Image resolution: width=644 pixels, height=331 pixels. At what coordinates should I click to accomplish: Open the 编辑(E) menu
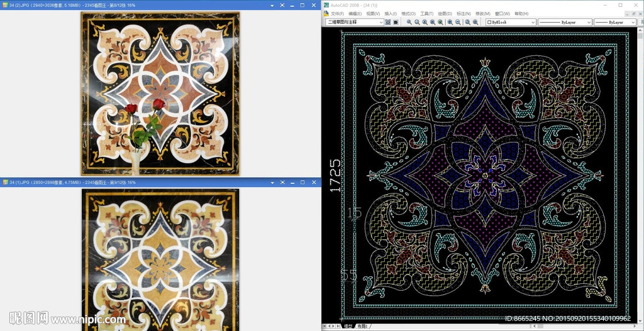click(x=355, y=14)
